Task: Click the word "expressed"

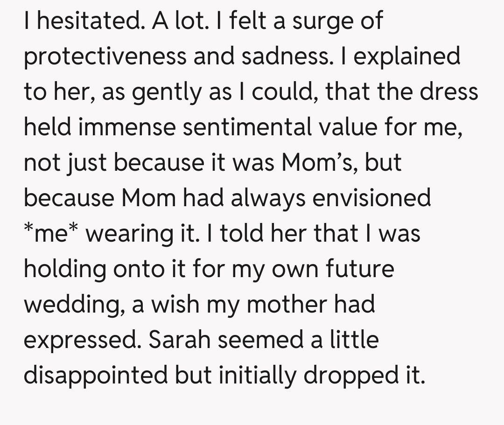Action: point(80,340)
